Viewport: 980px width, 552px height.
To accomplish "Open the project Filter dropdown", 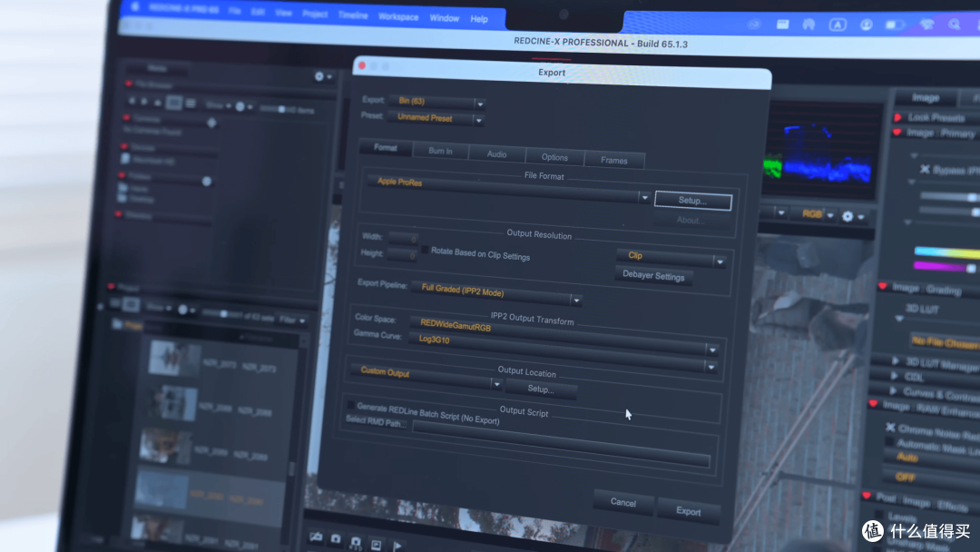I will 292,320.
